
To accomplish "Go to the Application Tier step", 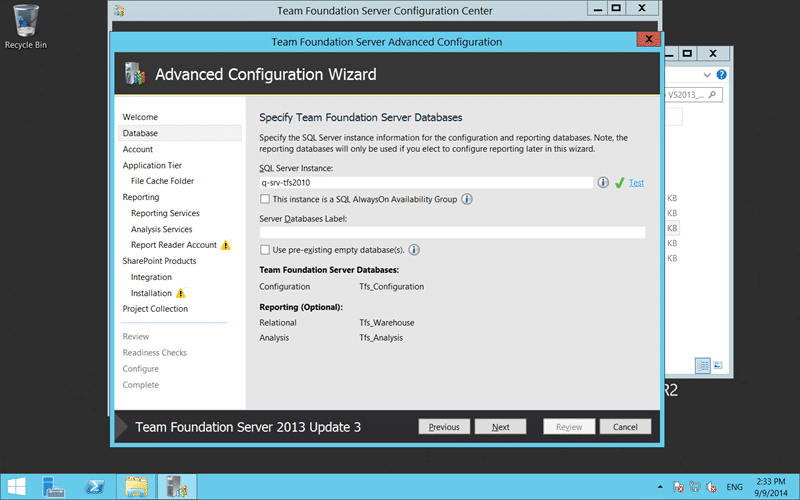I will [152, 165].
